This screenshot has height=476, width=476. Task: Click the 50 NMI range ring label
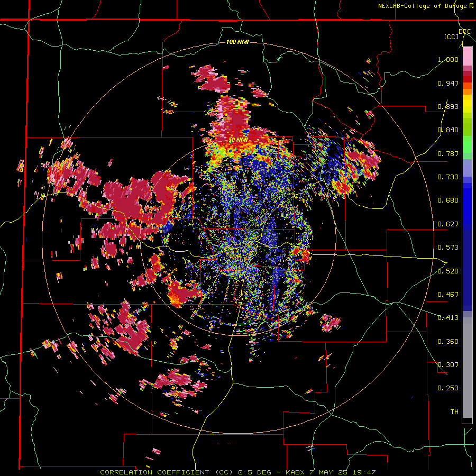pos(239,140)
